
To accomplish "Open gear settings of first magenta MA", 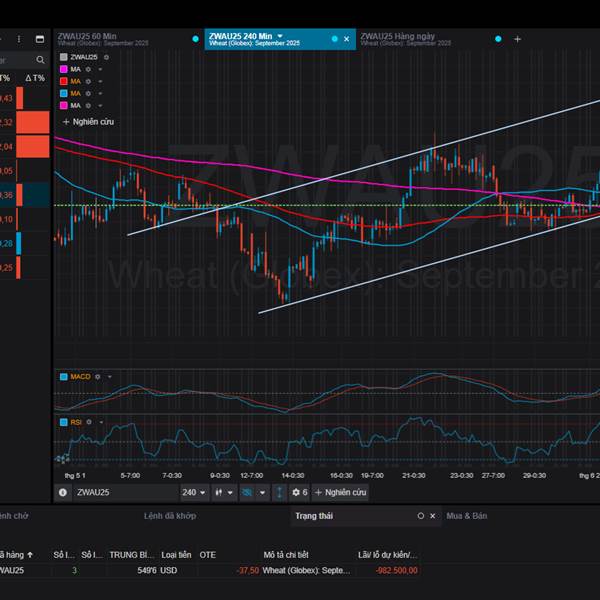I will coord(88,69).
